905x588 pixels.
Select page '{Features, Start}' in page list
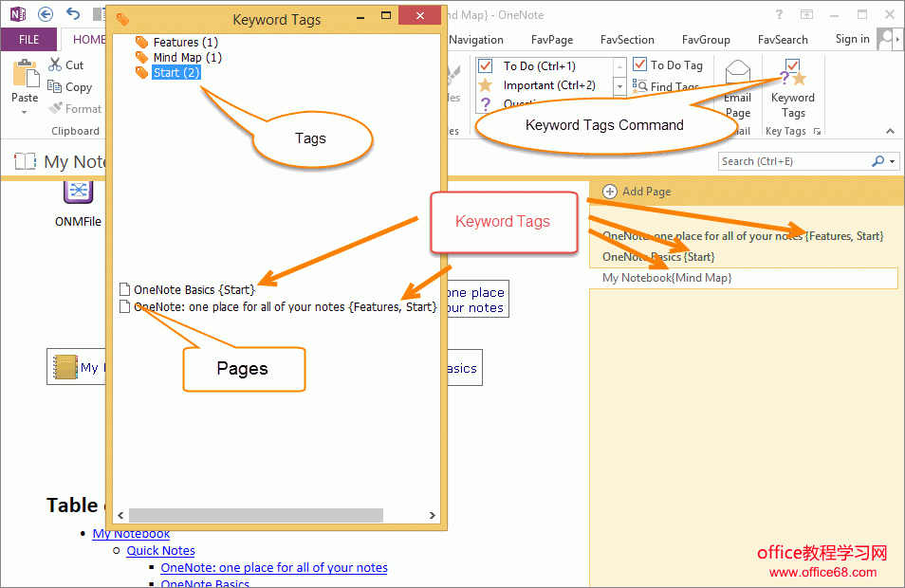click(743, 236)
